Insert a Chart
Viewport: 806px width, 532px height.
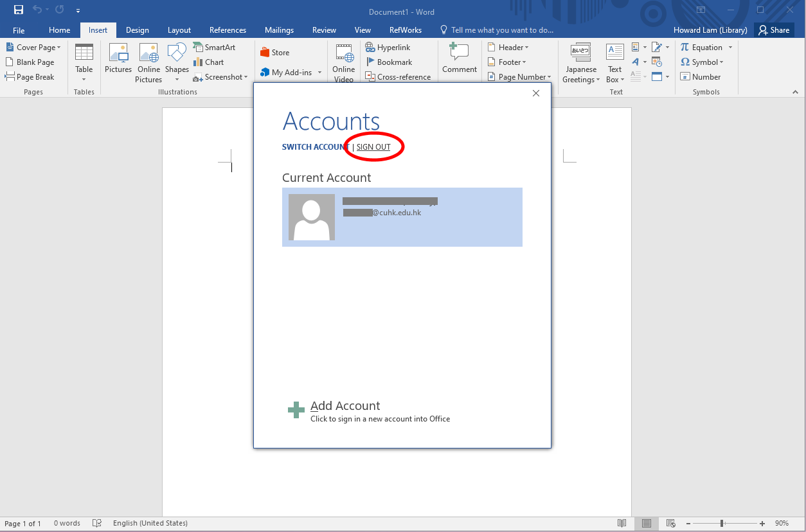point(209,62)
